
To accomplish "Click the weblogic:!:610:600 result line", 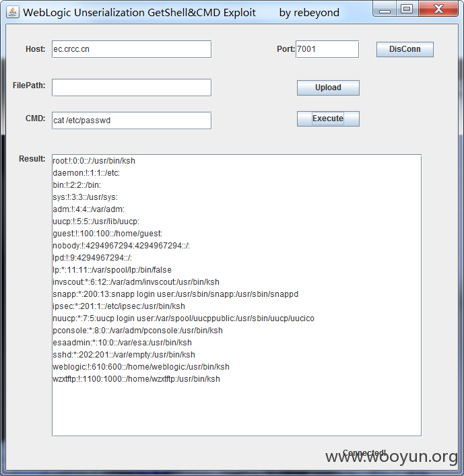I will coord(141,367).
